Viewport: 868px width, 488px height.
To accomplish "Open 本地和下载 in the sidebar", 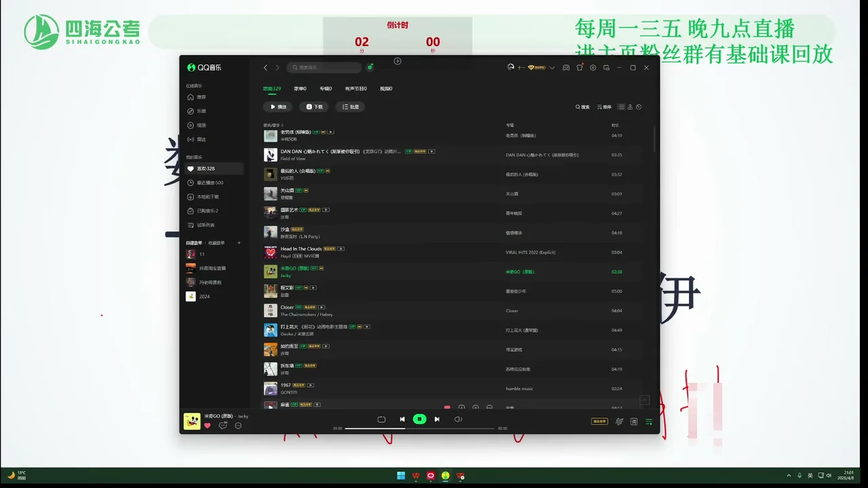I will click(214, 197).
